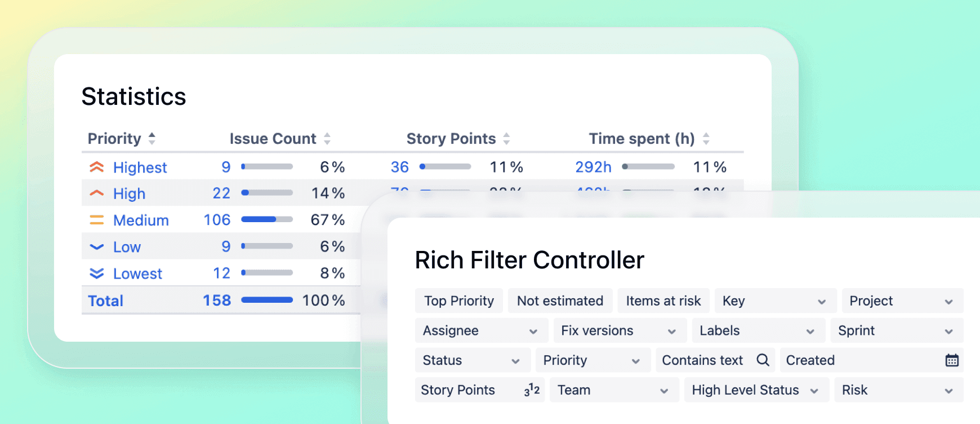Open the Lowest priority link
The height and width of the screenshot is (424, 980).
tap(137, 273)
